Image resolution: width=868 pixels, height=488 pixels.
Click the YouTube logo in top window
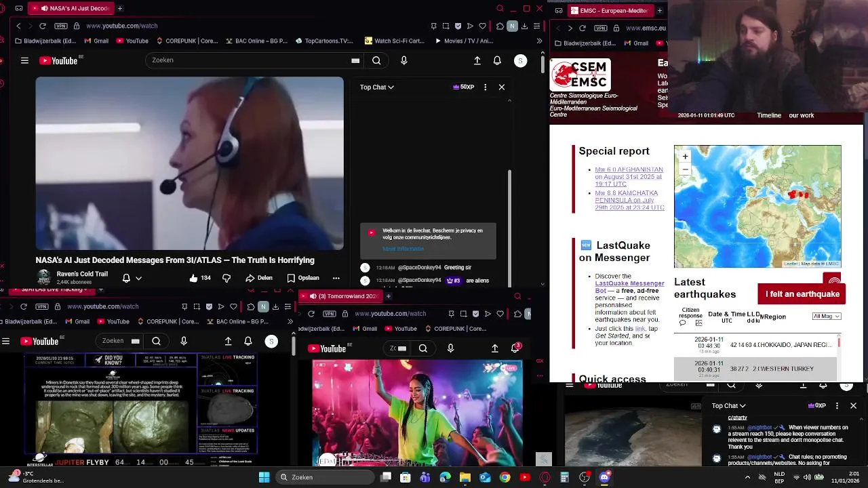[x=59, y=60]
